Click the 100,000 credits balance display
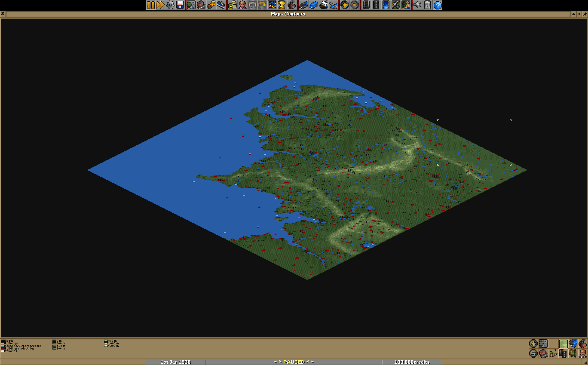This screenshot has height=365, width=588. (x=412, y=362)
